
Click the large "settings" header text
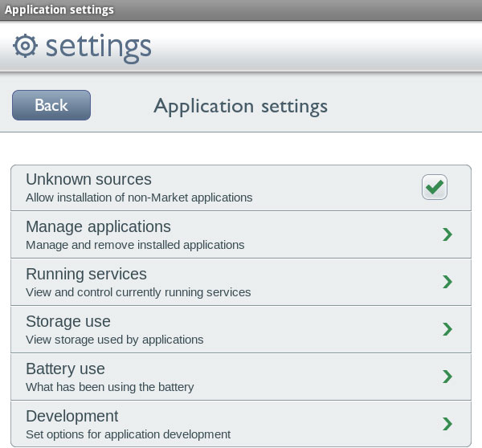tap(98, 46)
